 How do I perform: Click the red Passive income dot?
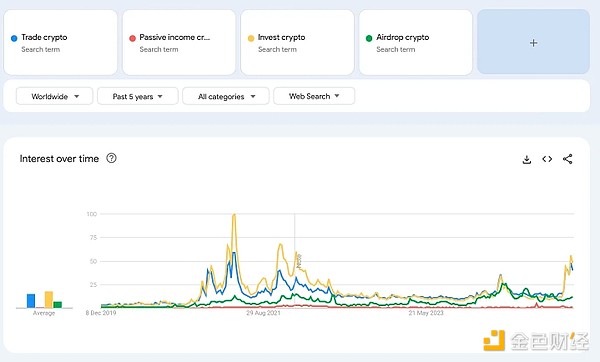tap(132, 38)
